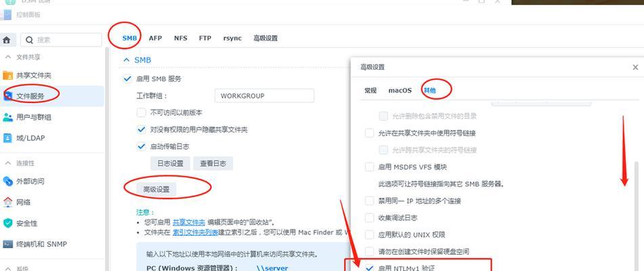Click the search magnifier icon
This screenshot has height=271, width=644.
tap(29, 40)
